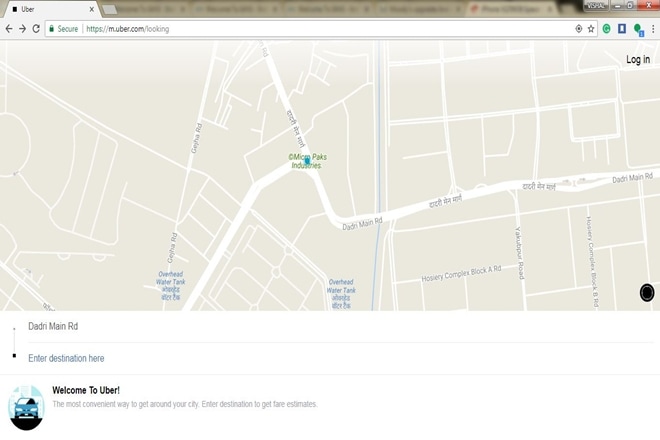Click the m.uber.com address bar URL
This screenshot has height=440, width=660.
(127, 29)
